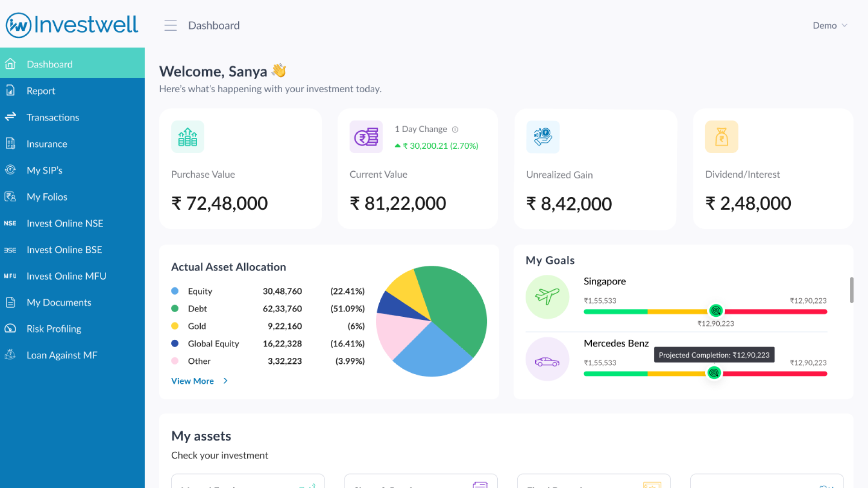This screenshot has width=868, height=488.
Task: Click the My Folios icon
Action: click(10, 197)
